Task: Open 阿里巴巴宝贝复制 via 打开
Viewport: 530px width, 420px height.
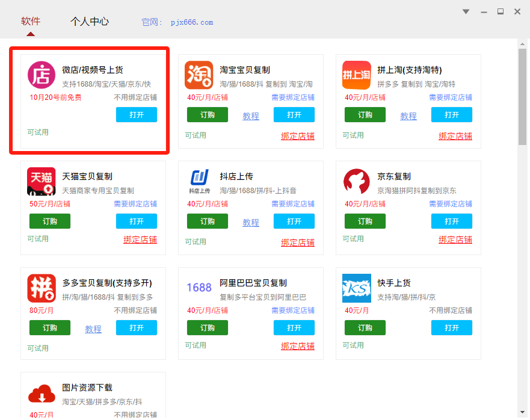Action: (x=294, y=328)
